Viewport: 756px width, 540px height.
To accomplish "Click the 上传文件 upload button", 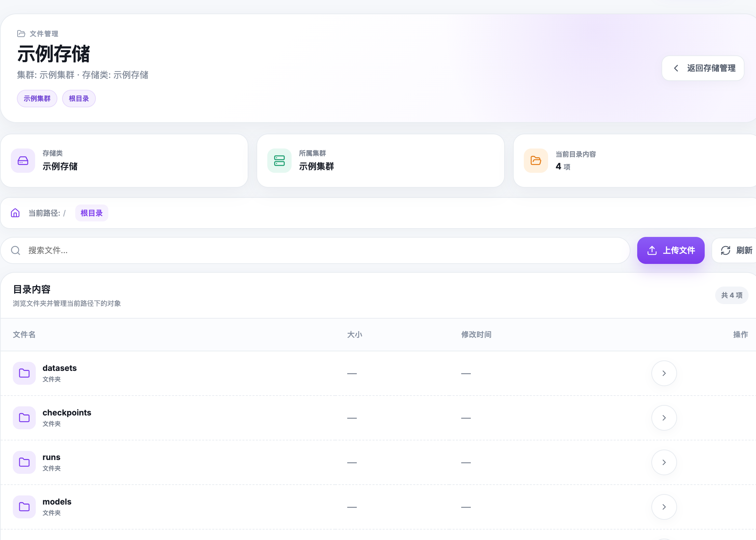I will point(671,250).
